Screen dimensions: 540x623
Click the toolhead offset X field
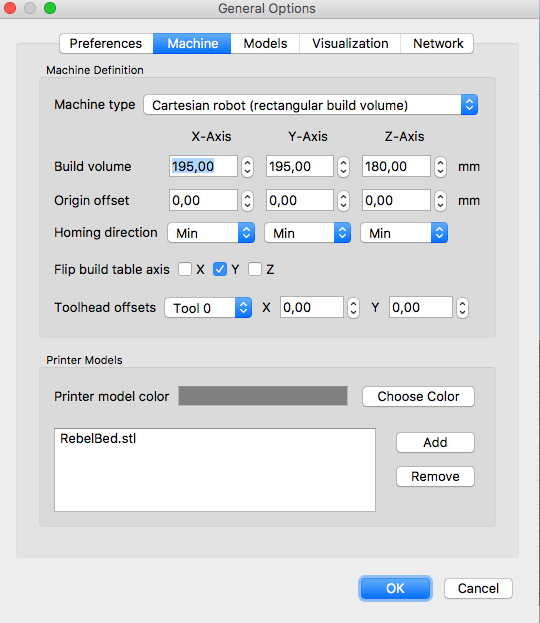tap(312, 307)
